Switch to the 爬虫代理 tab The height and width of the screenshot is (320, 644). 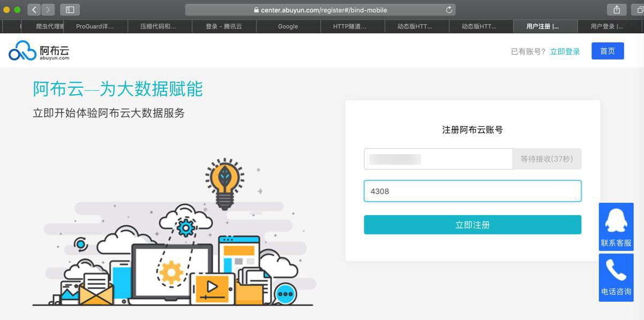click(x=43, y=26)
